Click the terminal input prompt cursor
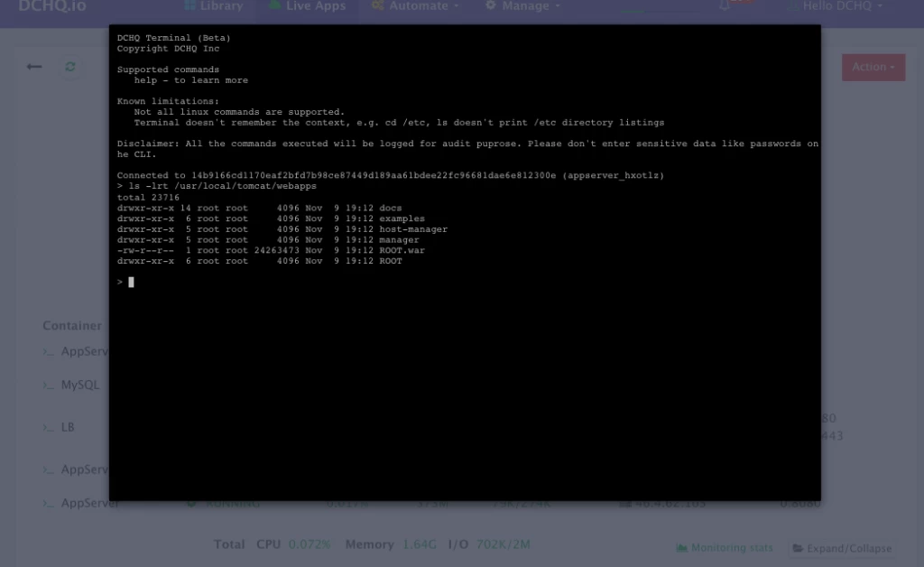This screenshot has height=567, width=924. (131, 283)
